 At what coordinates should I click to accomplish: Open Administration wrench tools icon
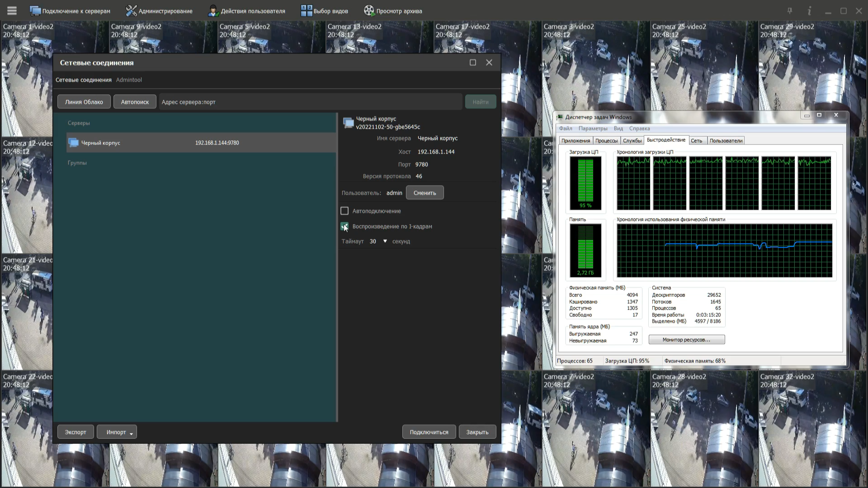click(x=131, y=11)
